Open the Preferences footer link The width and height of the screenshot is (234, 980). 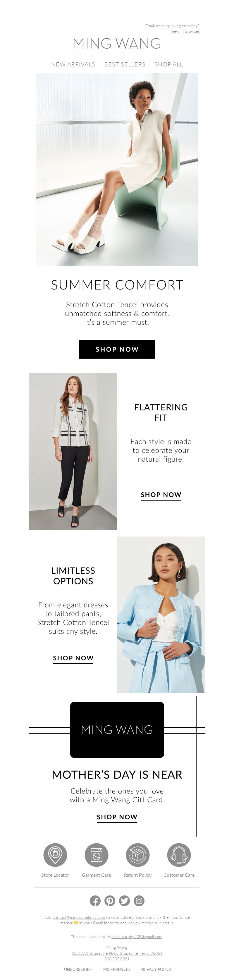117,969
